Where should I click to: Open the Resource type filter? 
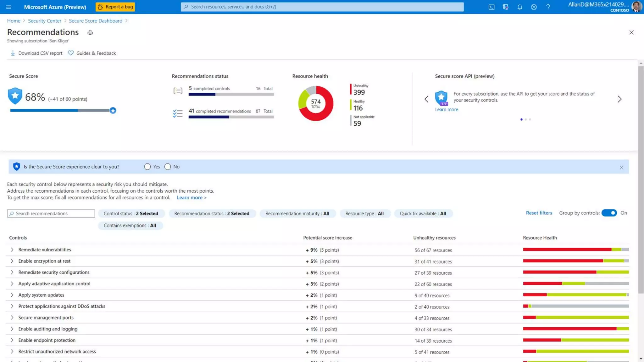point(364,214)
